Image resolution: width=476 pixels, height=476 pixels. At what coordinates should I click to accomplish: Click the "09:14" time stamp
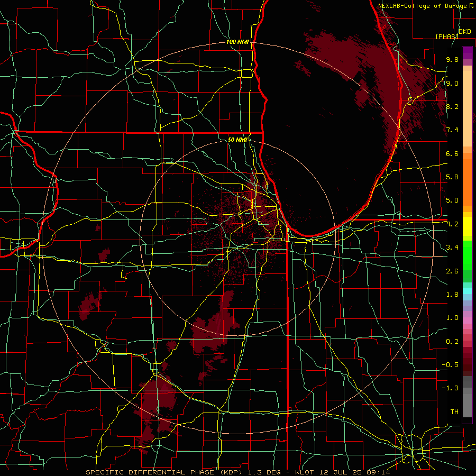click(x=378, y=472)
